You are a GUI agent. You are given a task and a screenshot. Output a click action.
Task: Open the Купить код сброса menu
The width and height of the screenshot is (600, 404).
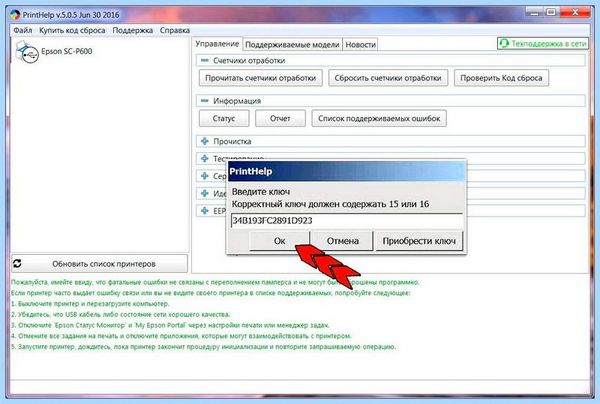(72, 30)
